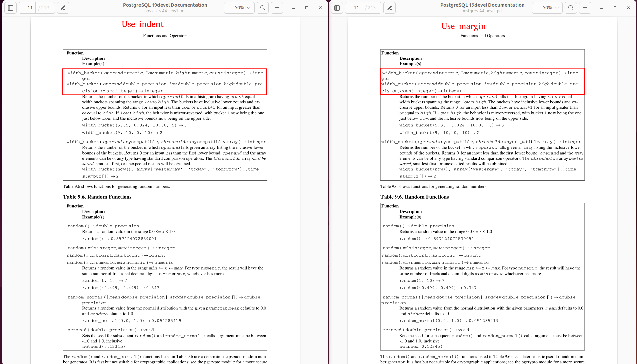Click the red "Use indent" annotation text
The width and height of the screenshot is (637, 364).
[142, 24]
